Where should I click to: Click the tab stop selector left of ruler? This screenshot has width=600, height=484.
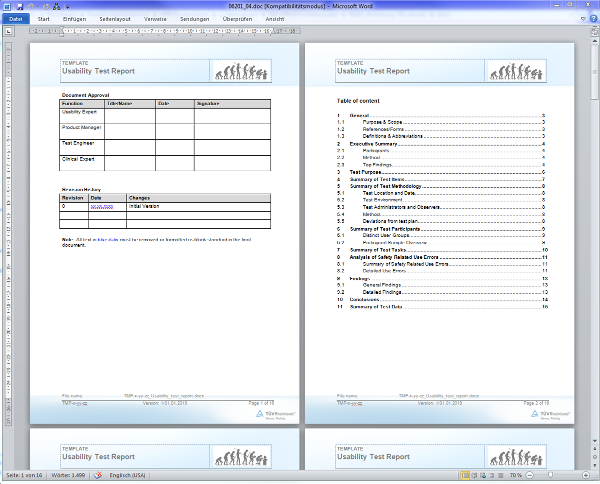(8, 31)
